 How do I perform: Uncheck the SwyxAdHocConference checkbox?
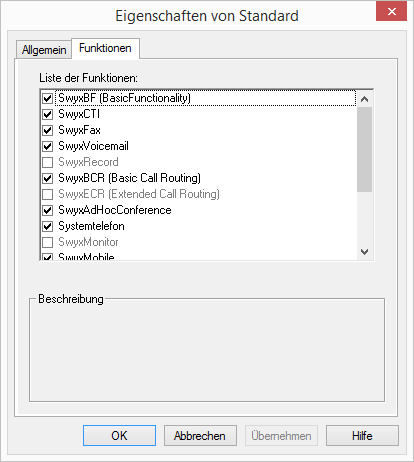click(x=48, y=210)
